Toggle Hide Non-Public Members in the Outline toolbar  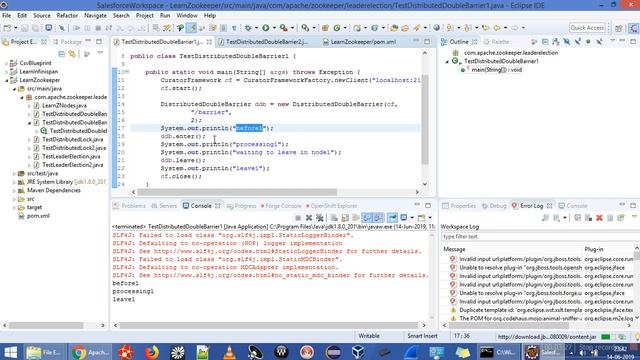588,42
